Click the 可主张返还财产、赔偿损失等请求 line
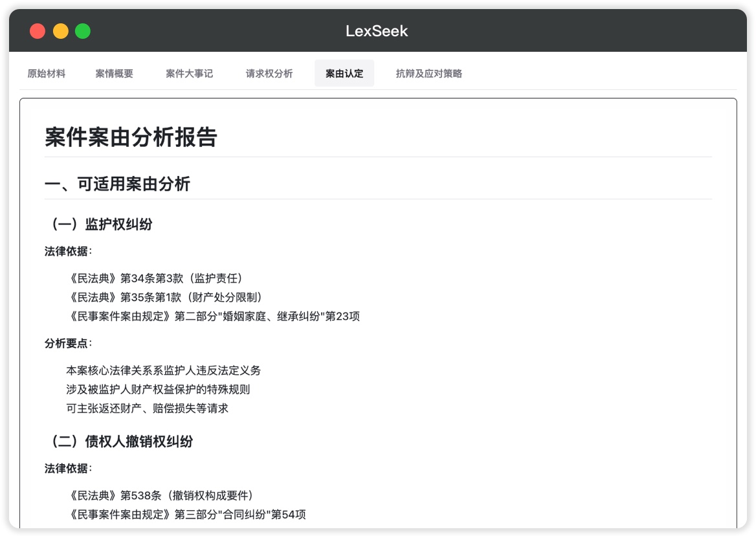Screen dimensions: 756x536 (x=147, y=408)
